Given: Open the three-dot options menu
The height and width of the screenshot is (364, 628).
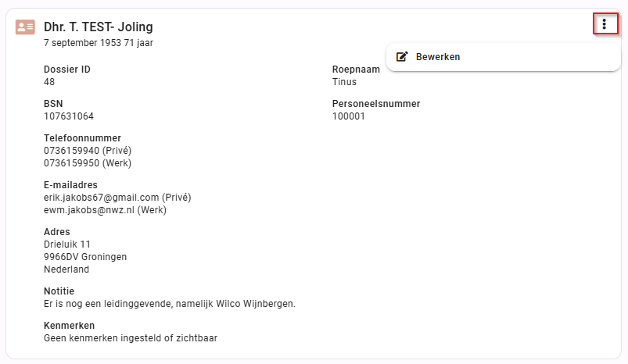Looking at the screenshot, I should tap(605, 24).
